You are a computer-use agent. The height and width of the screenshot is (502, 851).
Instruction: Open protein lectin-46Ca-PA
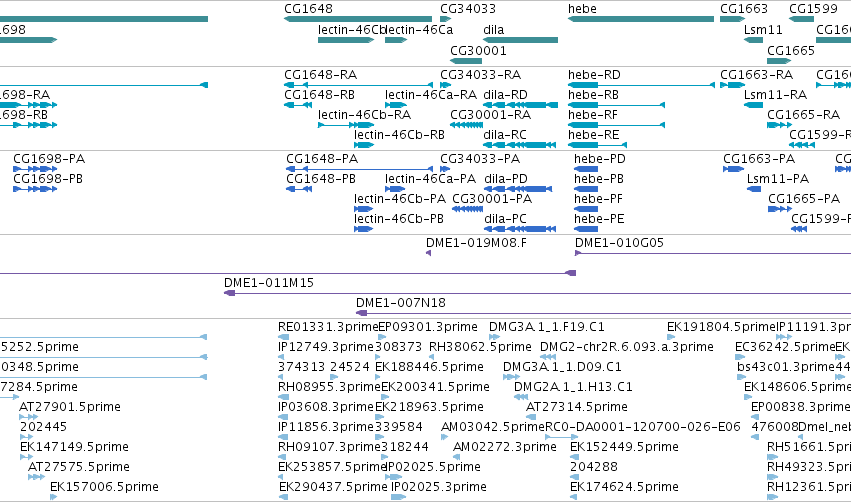[x=430, y=179]
